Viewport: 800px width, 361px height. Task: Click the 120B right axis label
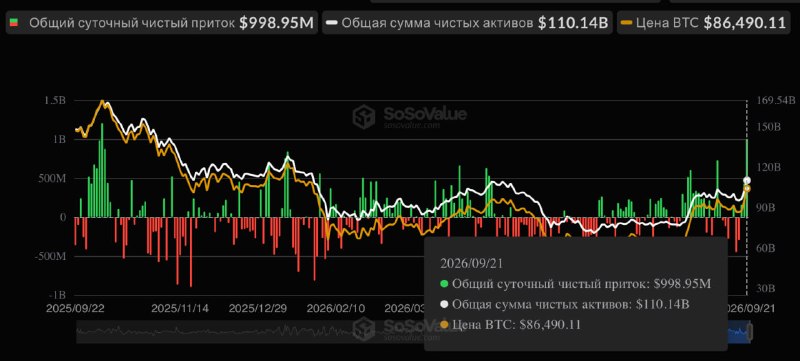click(x=767, y=167)
